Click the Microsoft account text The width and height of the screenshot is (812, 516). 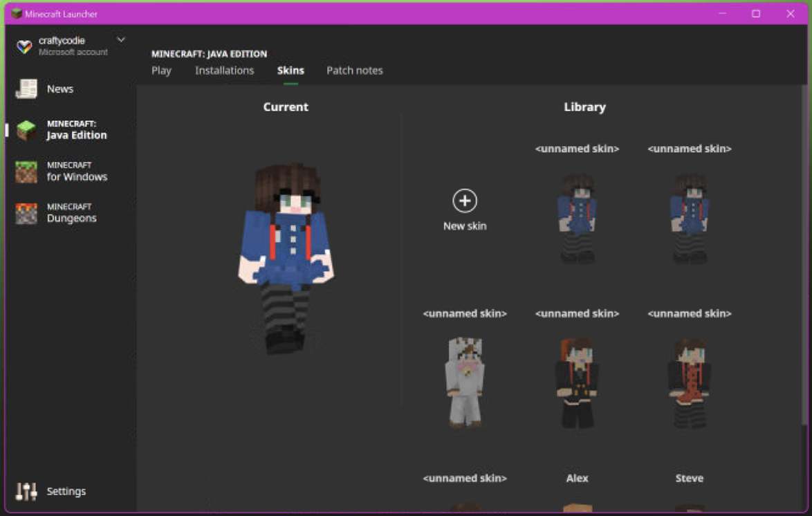(73, 52)
